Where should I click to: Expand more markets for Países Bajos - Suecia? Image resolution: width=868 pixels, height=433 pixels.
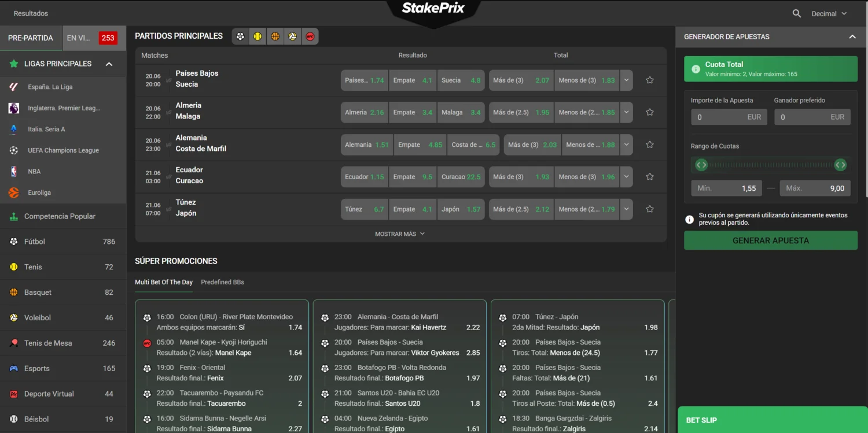click(626, 80)
